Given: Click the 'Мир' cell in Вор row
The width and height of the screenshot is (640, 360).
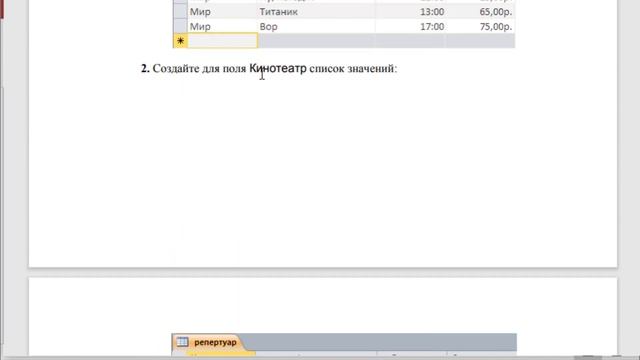Looking at the screenshot, I should coord(222,27).
